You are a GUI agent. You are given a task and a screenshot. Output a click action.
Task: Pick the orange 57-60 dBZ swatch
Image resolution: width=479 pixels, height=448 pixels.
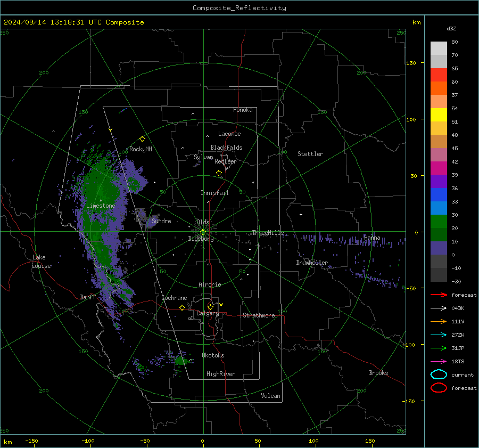pyautogui.click(x=439, y=88)
